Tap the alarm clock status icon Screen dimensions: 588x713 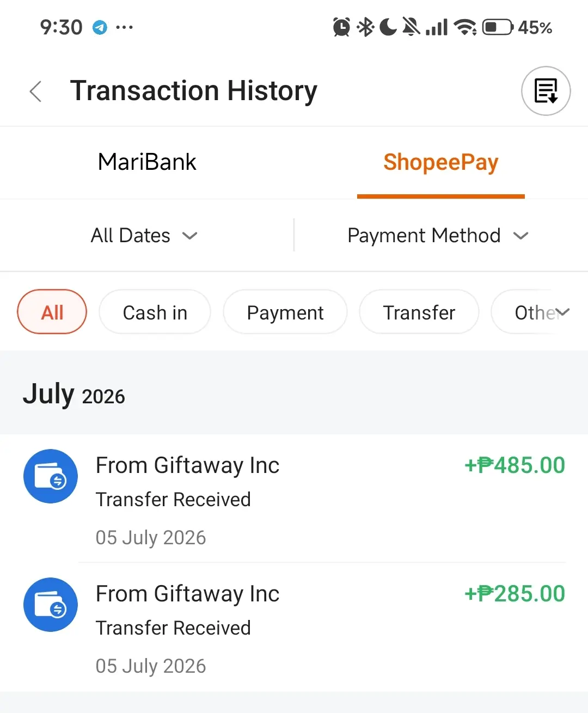point(342,27)
